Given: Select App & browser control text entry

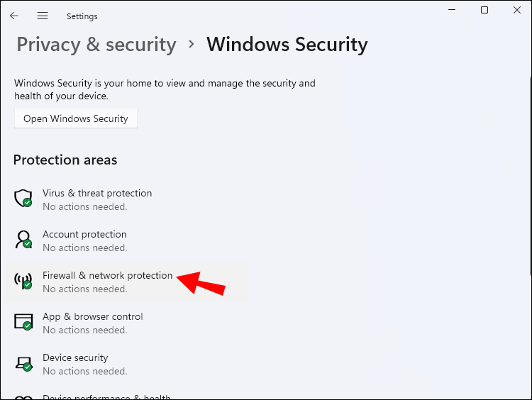Looking at the screenshot, I should (x=92, y=316).
